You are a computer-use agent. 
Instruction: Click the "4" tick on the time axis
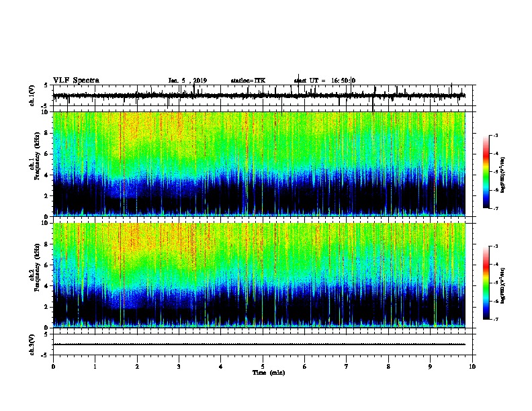221,367
